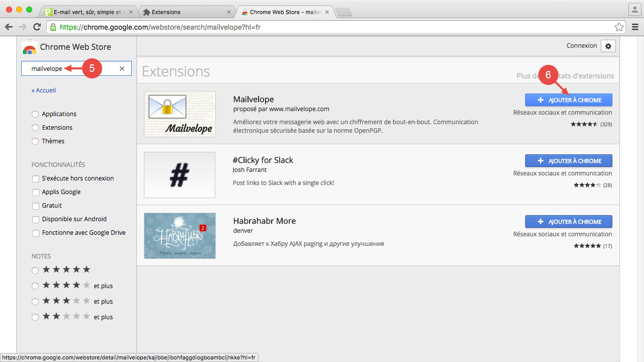Reload the current page
Screen dimensions: 644x362
37,27
